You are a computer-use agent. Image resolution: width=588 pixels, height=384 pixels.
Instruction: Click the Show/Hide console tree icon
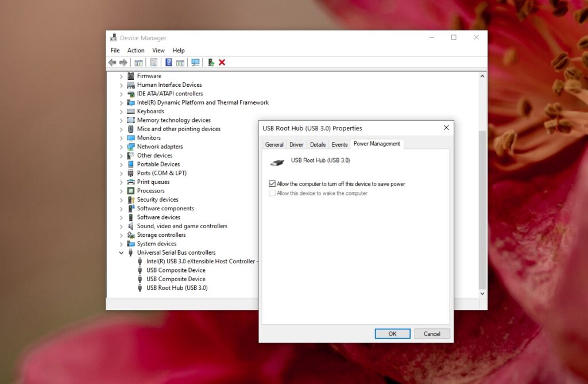pos(138,62)
